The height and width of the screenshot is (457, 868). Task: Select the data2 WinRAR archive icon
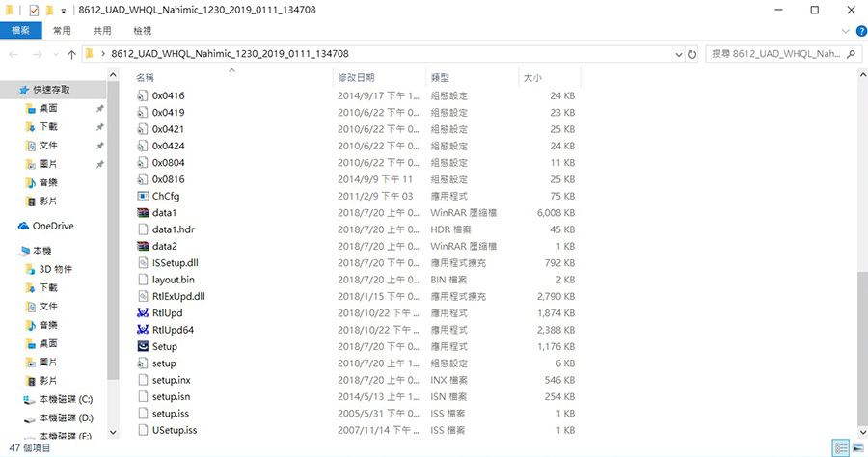(x=143, y=246)
